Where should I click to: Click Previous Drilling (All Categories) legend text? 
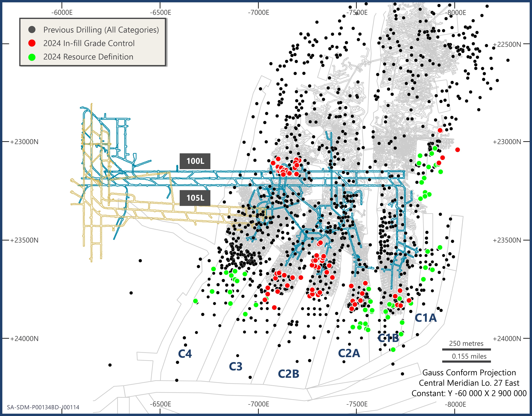pyautogui.click(x=101, y=30)
